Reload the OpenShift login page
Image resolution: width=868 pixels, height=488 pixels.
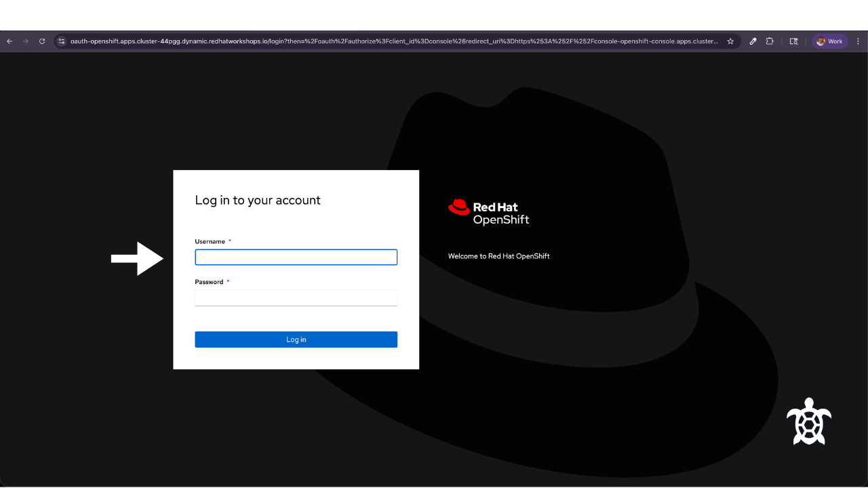coord(42,41)
